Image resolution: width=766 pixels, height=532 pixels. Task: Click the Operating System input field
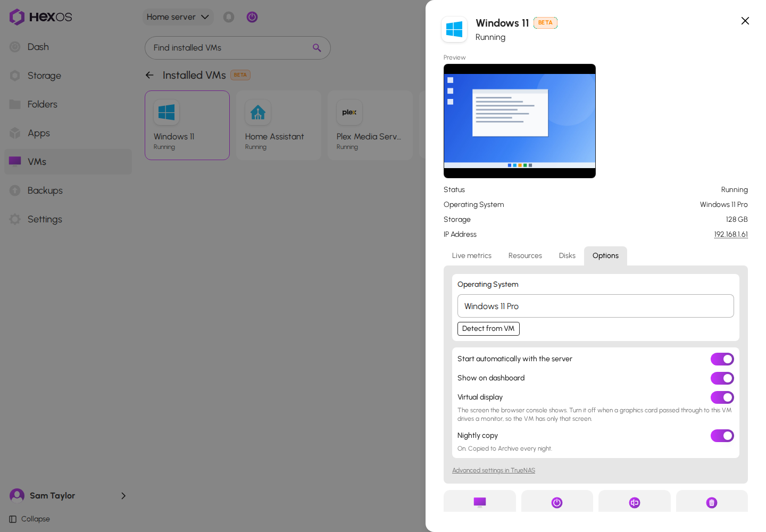(x=596, y=306)
